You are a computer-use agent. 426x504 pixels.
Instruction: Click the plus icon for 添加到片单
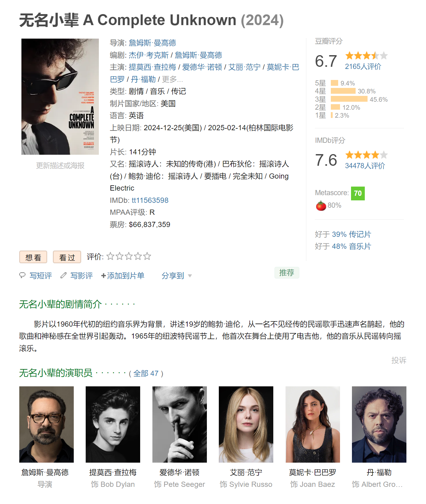103,276
